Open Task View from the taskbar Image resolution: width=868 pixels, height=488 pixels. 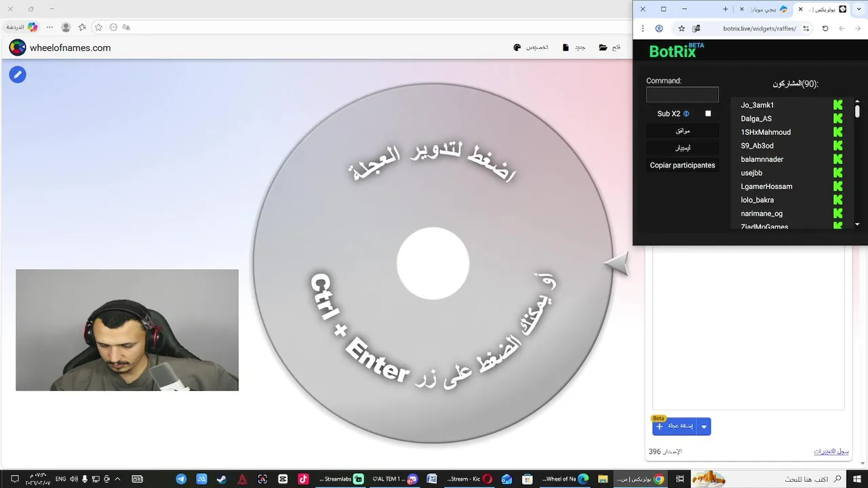click(x=679, y=479)
